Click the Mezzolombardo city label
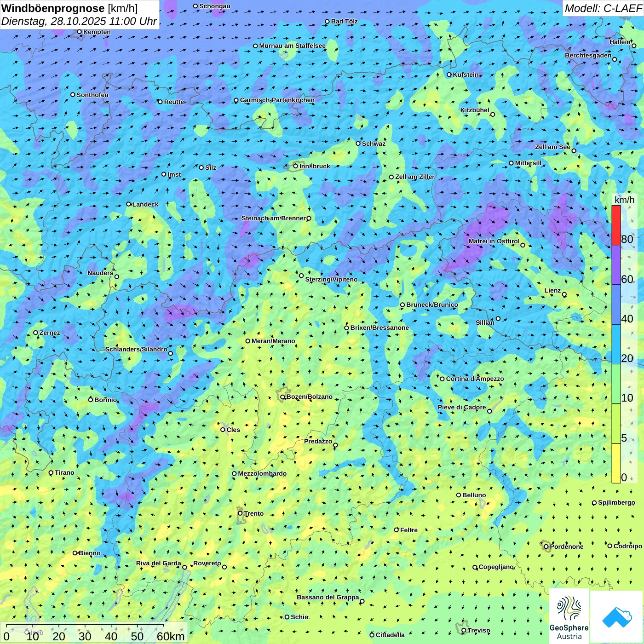The width and height of the screenshot is (644, 644). [262, 473]
